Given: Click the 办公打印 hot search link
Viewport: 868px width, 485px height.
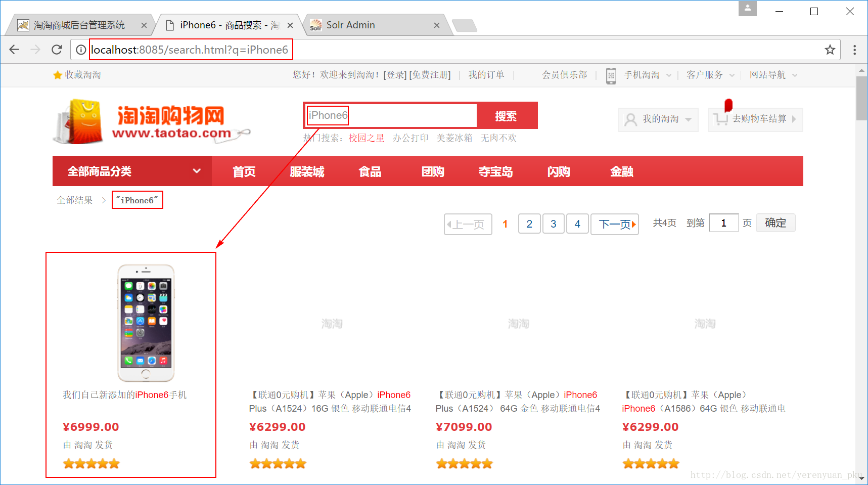Looking at the screenshot, I should pyautogui.click(x=410, y=138).
